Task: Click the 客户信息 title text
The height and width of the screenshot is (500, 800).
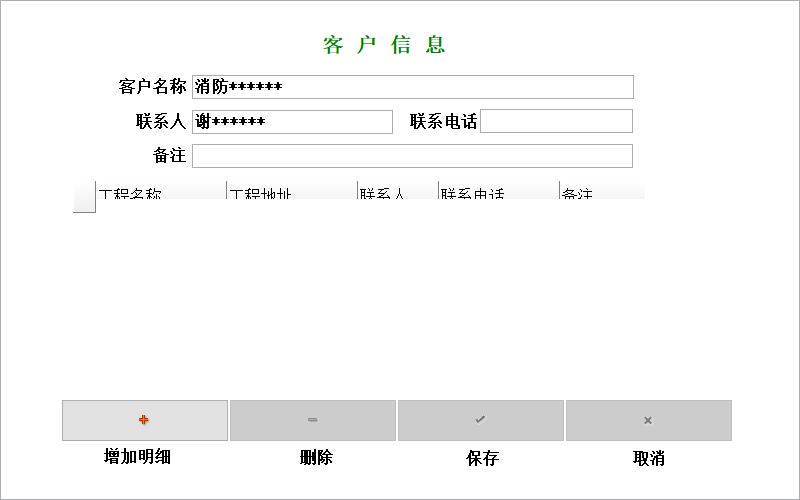Action: pos(384,45)
